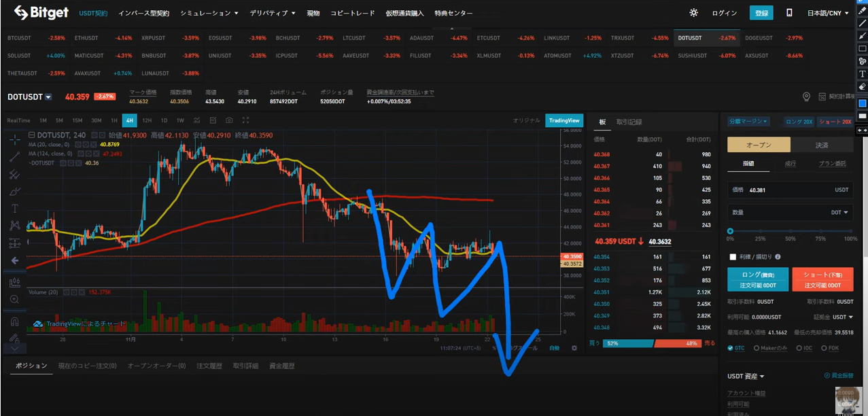Select the pitchfork/Fibonacci tool
The image size is (868, 416).
click(x=15, y=175)
